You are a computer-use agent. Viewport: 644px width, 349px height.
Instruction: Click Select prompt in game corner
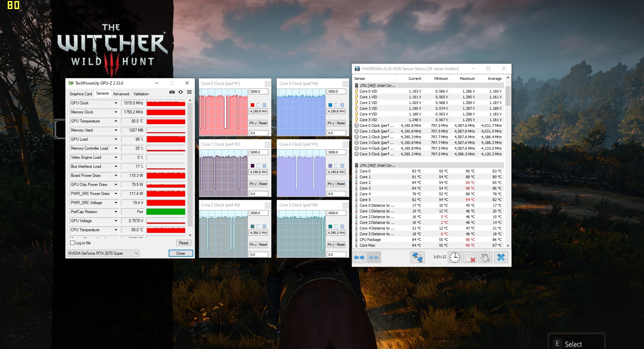573,344
